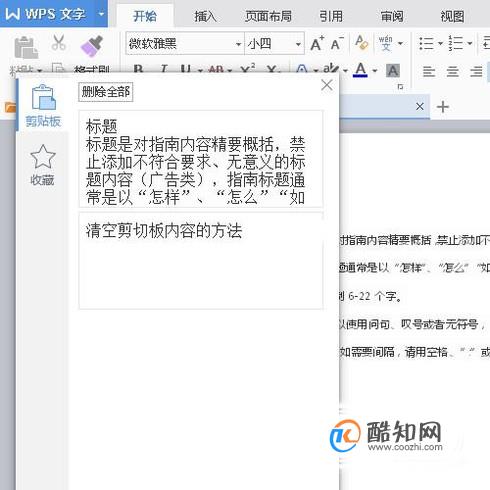Open the 页面布局 ribbon tab
The image size is (490, 490).
point(268,16)
